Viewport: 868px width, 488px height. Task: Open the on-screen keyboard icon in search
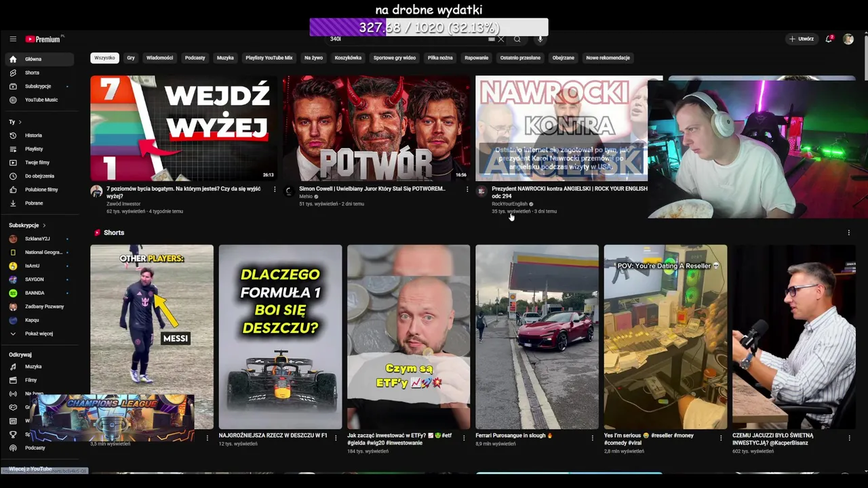point(492,39)
